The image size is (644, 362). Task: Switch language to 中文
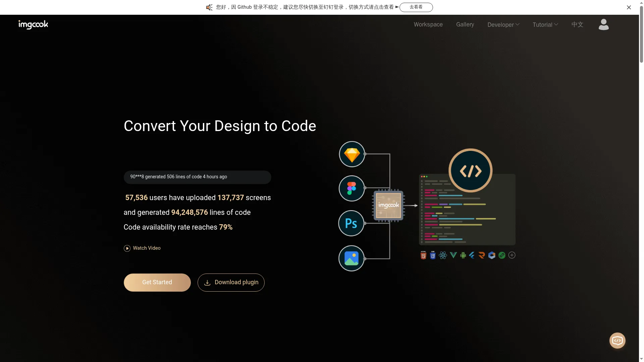(x=577, y=24)
